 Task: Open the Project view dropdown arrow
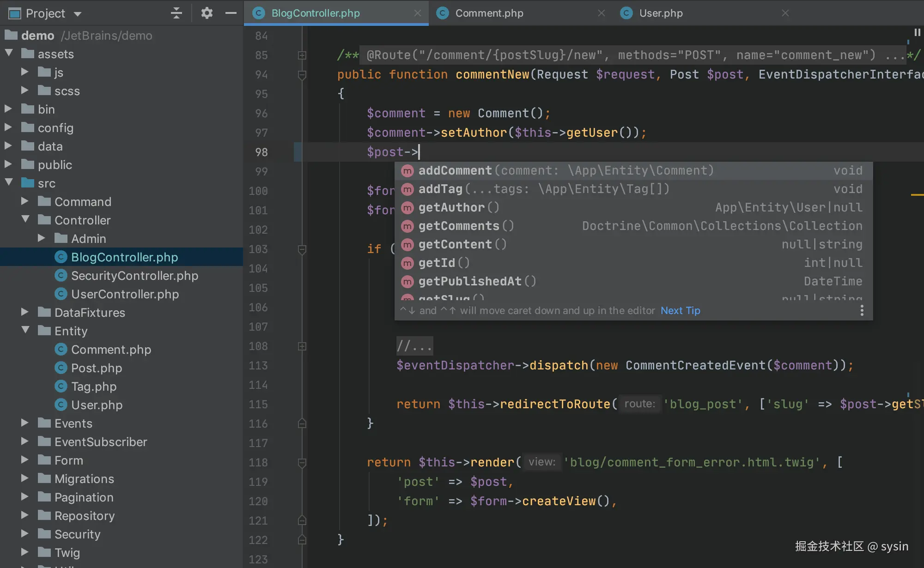[x=78, y=14]
